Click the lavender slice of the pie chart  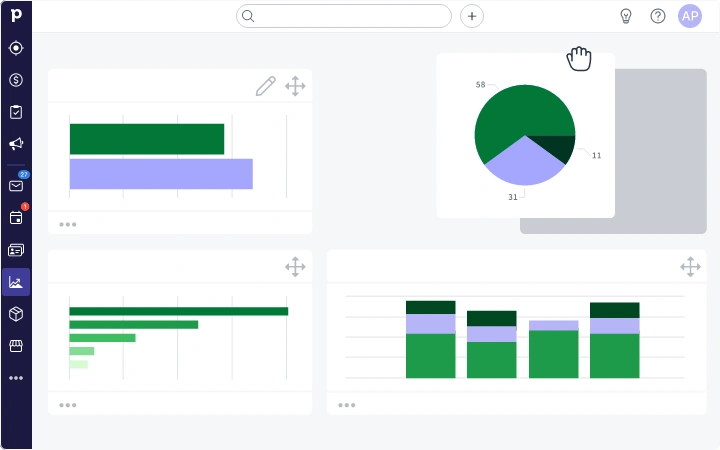coord(523,162)
